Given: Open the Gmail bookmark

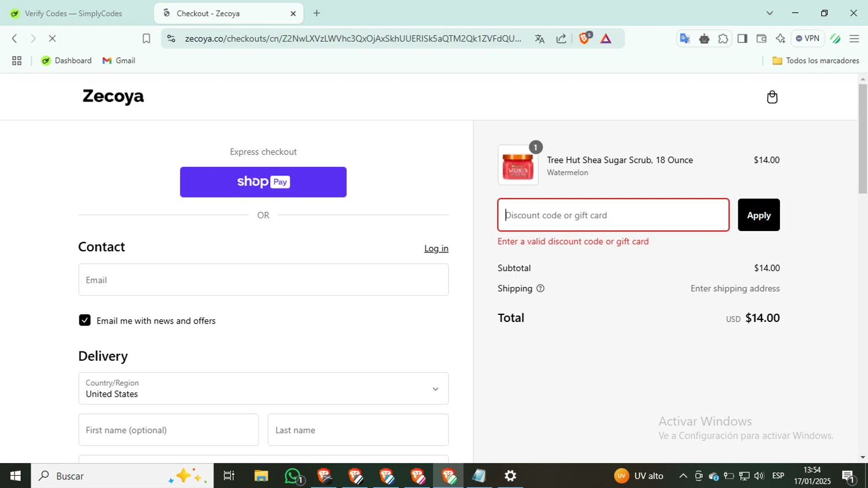Looking at the screenshot, I should (119, 61).
